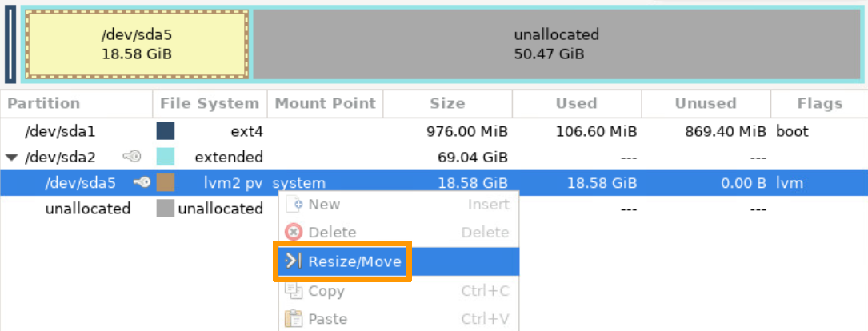
Task: Select the Copy menu entry
Action: (326, 290)
